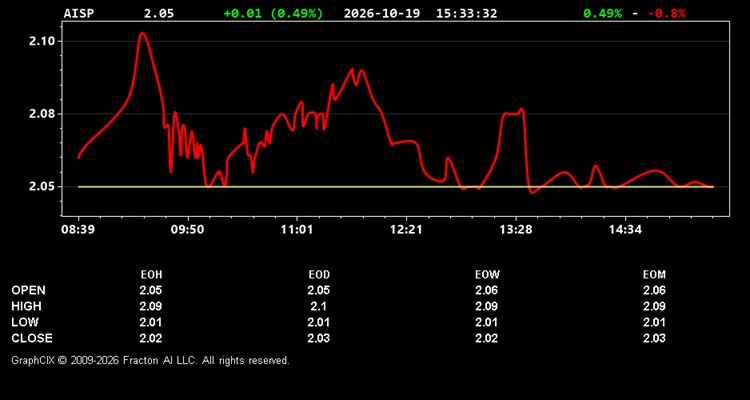The width and height of the screenshot is (750, 400).
Task: Click the 11:01 time axis label
Action: click(x=297, y=229)
